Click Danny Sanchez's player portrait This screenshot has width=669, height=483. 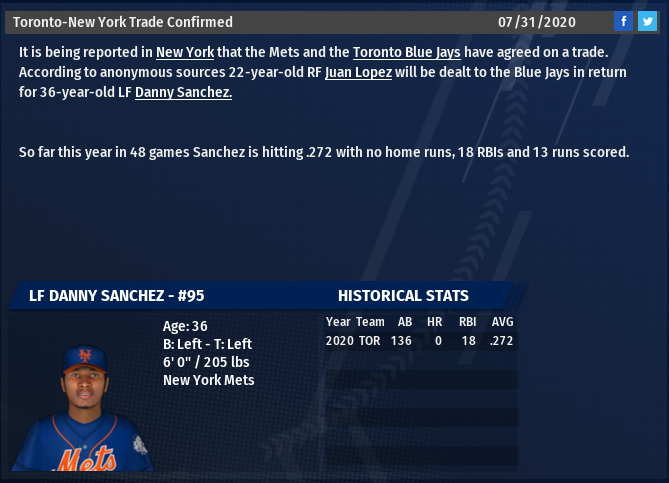[83, 407]
